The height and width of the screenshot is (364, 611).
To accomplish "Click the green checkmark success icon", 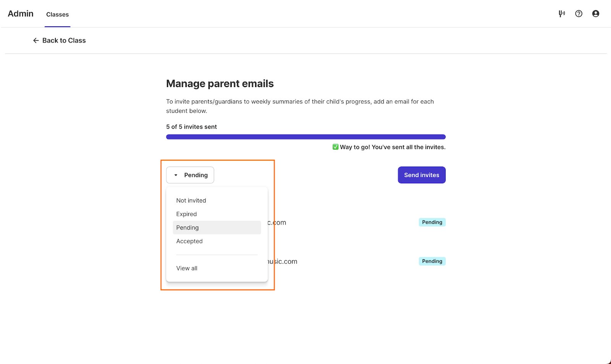I will [x=335, y=147].
